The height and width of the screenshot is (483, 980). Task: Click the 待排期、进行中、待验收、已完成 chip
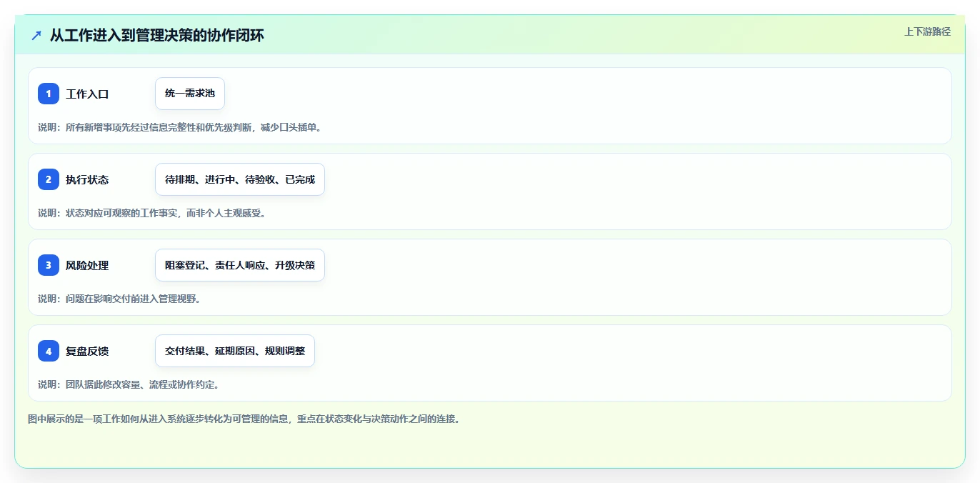pos(240,179)
